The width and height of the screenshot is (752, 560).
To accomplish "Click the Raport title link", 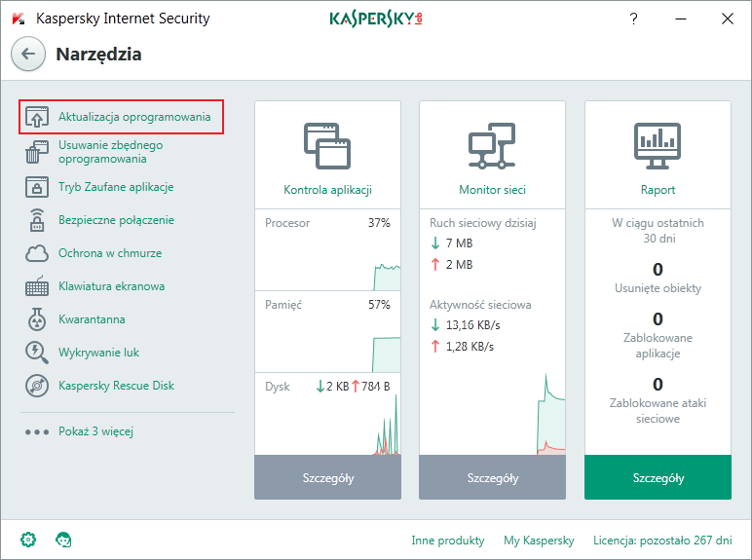I will [x=658, y=190].
